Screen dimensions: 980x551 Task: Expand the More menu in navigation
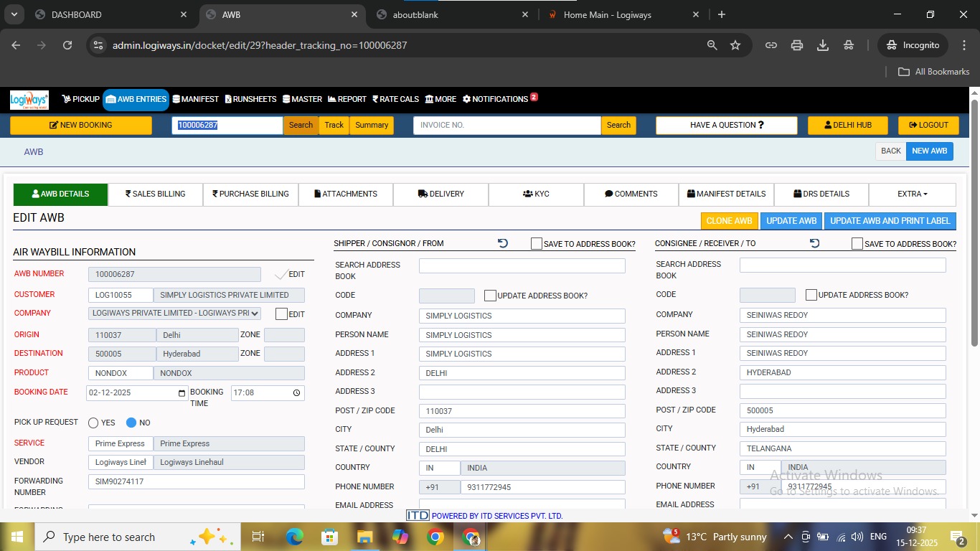coord(440,99)
